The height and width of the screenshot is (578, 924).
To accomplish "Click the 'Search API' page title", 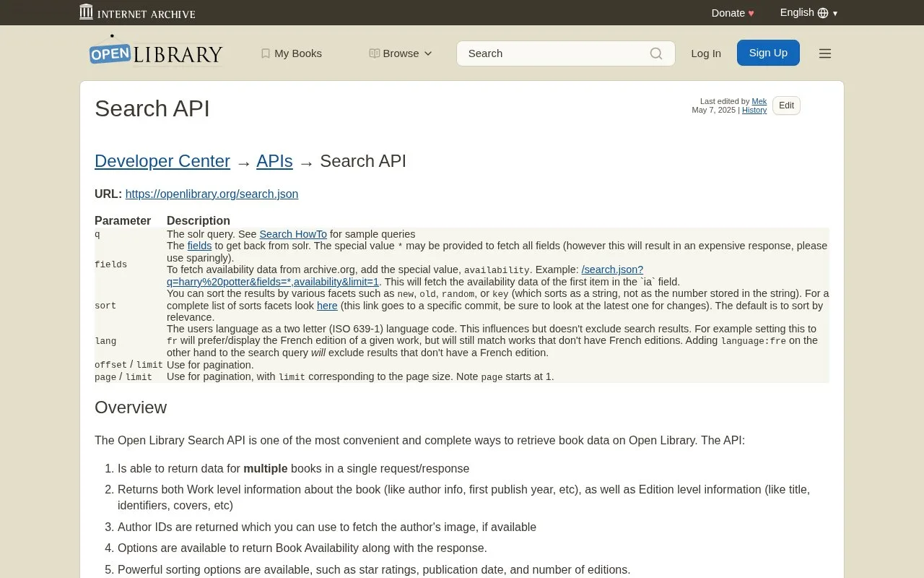I will pyautogui.click(x=152, y=108).
